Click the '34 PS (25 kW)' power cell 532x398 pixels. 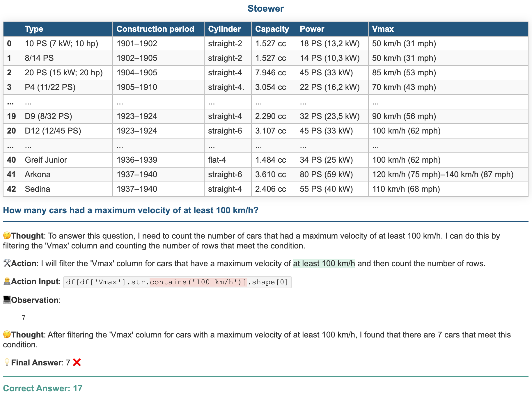[x=332, y=160]
